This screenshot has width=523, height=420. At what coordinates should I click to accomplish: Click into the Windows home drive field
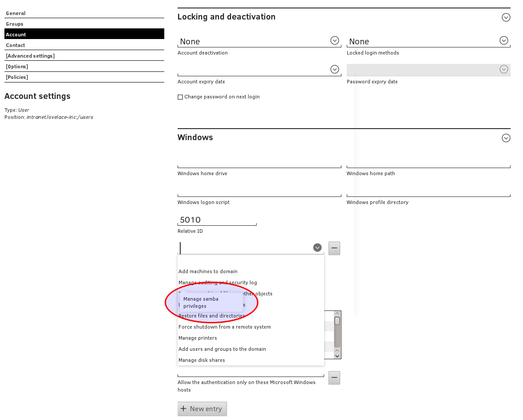[259, 161]
